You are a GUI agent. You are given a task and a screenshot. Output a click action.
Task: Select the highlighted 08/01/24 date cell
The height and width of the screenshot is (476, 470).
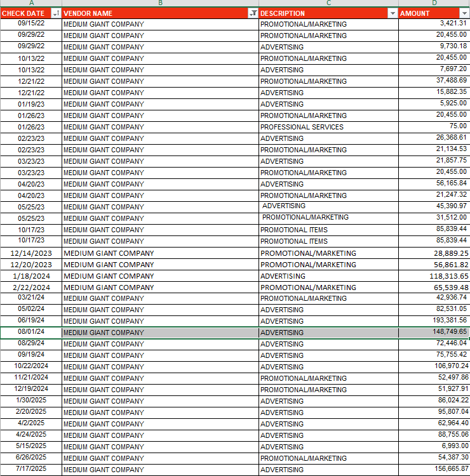[31, 332]
